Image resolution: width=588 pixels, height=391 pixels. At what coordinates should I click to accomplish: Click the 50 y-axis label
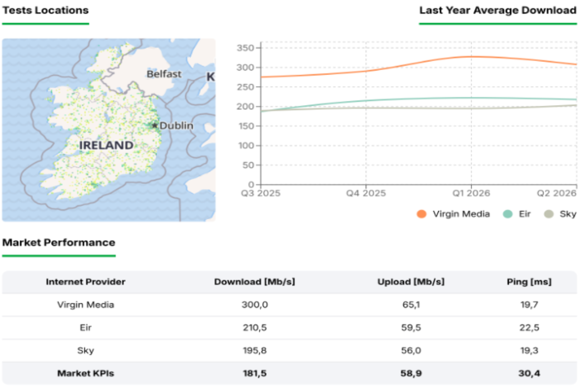249,165
